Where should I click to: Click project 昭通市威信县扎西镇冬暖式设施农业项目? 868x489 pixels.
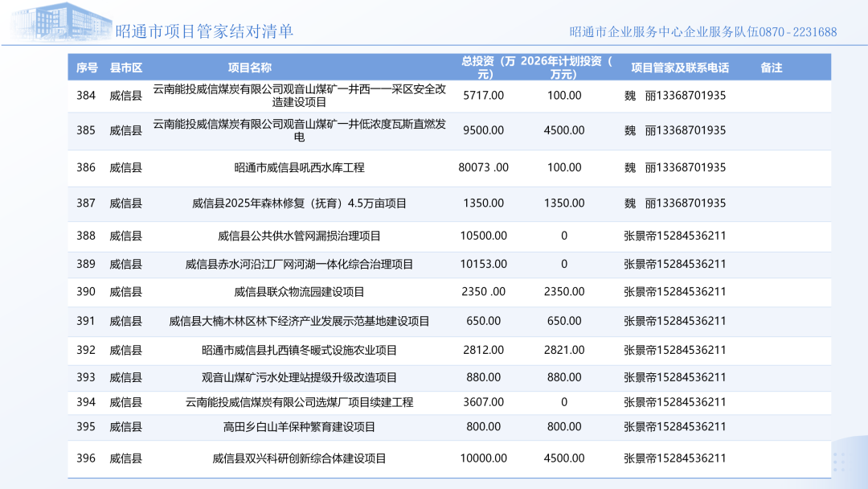[300, 350]
